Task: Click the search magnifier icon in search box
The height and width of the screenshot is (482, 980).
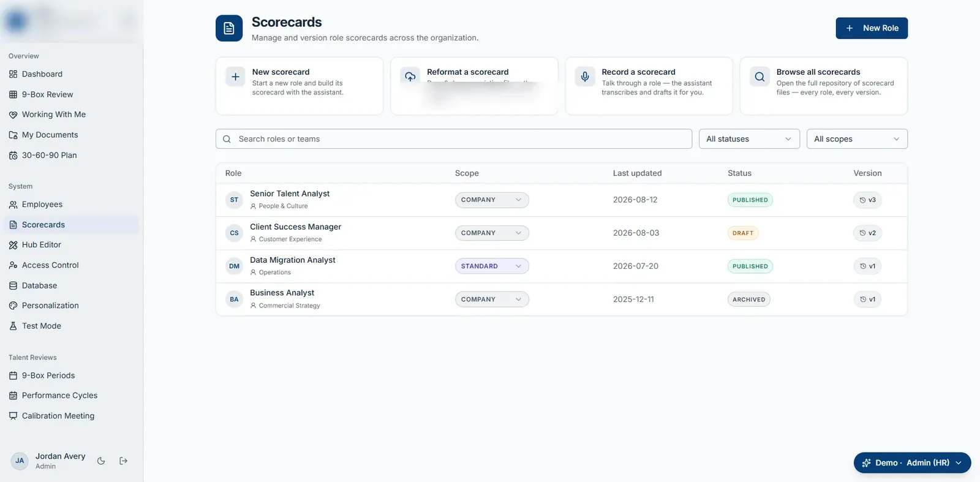Action: (227, 139)
